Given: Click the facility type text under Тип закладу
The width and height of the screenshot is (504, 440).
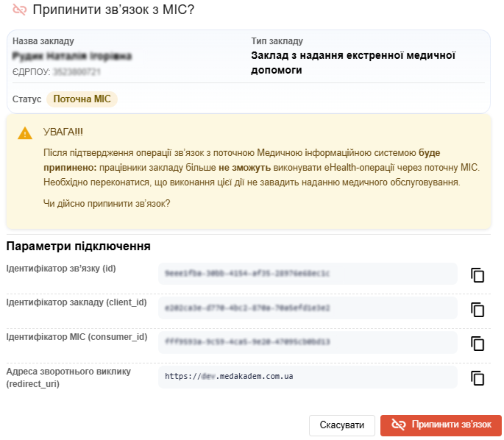Looking at the screenshot, I should (353, 63).
